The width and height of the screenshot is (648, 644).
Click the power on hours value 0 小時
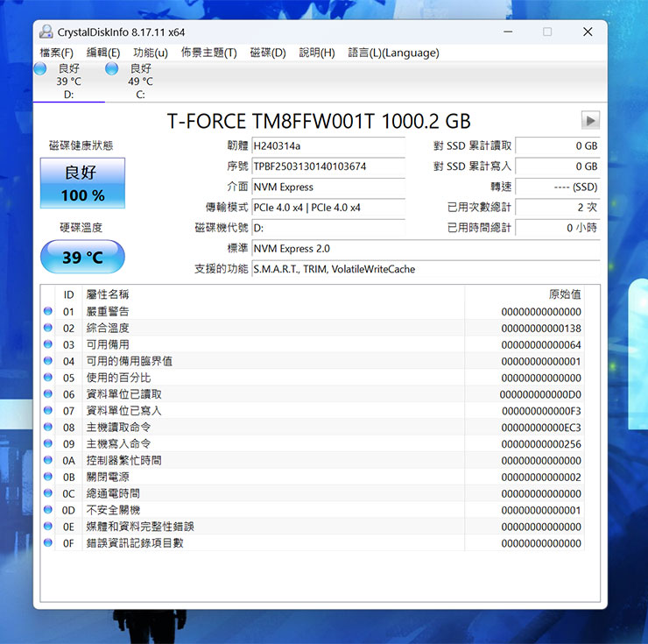tap(558, 228)
